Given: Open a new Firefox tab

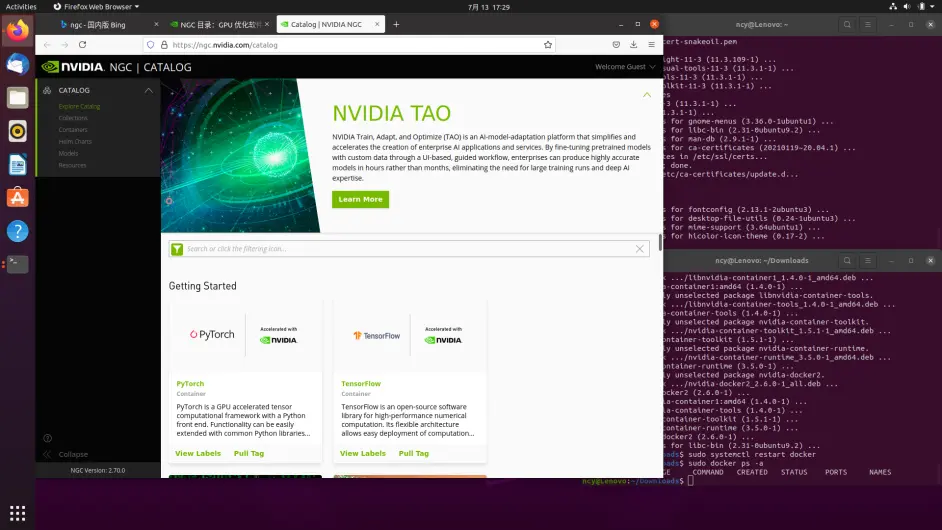Looking at the screenshot, I should (x=396, y=25).
